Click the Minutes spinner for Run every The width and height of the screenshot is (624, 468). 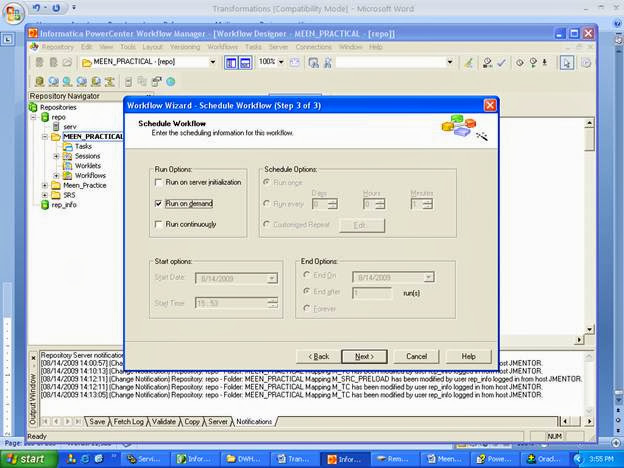click(x=428, y=204)
